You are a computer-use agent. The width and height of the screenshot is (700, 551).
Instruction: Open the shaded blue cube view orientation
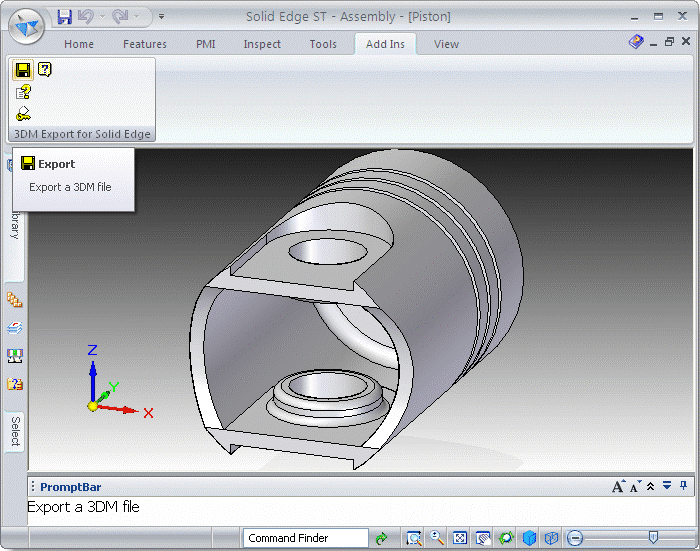tap(529, 538)
